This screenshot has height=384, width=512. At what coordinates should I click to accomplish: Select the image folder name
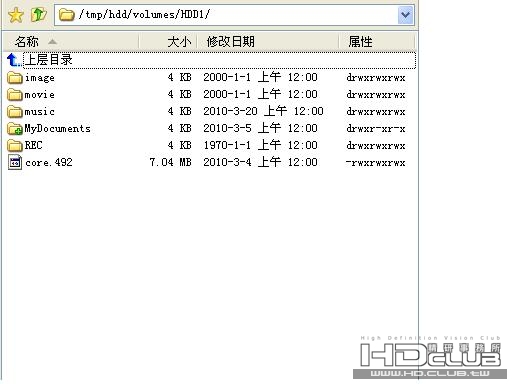[x=40, y=78]
